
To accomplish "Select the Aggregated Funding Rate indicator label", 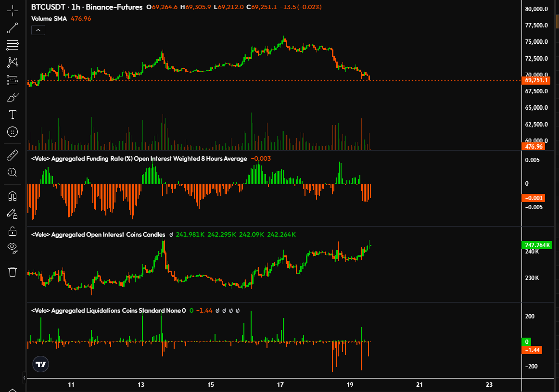I will tap(139, 159).
